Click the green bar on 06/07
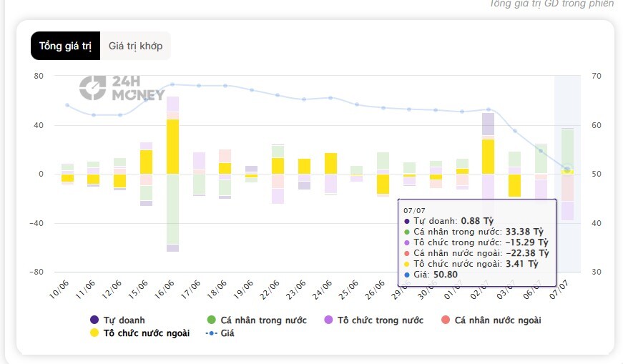 541,159
